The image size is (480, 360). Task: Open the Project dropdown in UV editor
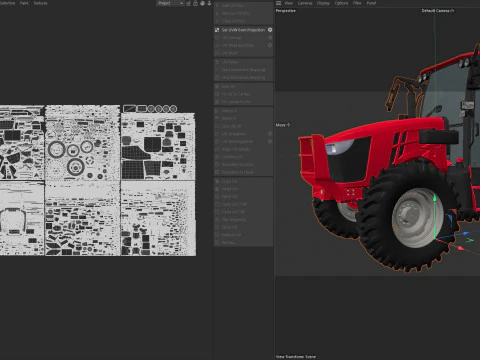(170, 3)
